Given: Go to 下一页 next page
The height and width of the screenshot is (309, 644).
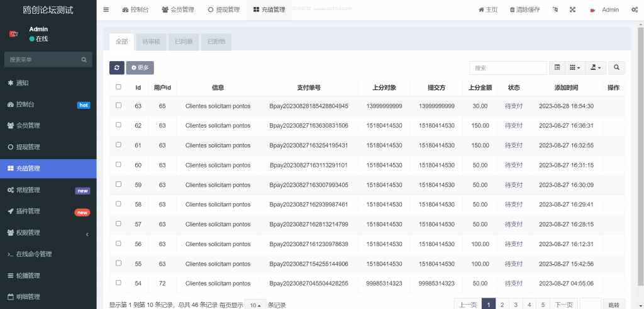Looking at the screenshot, I should click(564, 305).
